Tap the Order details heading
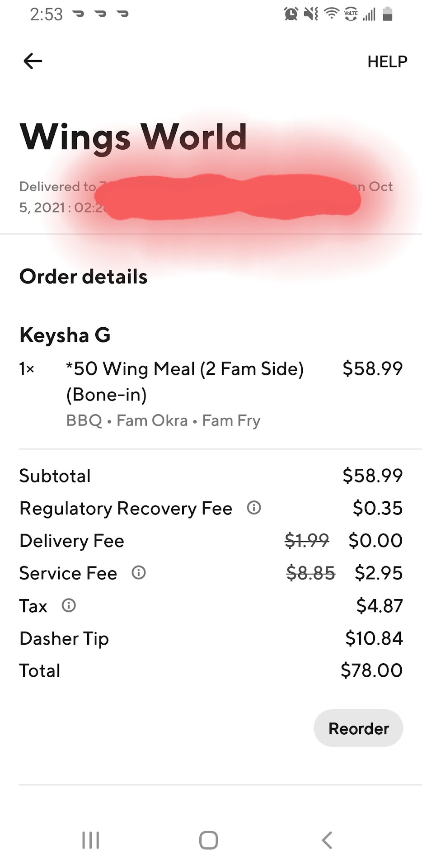Viewport: 422px width, 868px height. coord(84,277)
